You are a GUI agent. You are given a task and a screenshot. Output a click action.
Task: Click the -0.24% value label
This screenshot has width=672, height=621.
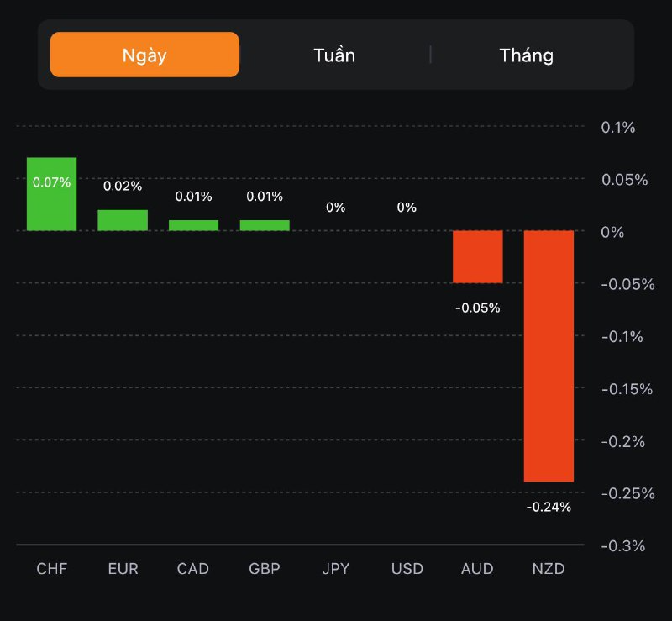[x=549, y=507]
